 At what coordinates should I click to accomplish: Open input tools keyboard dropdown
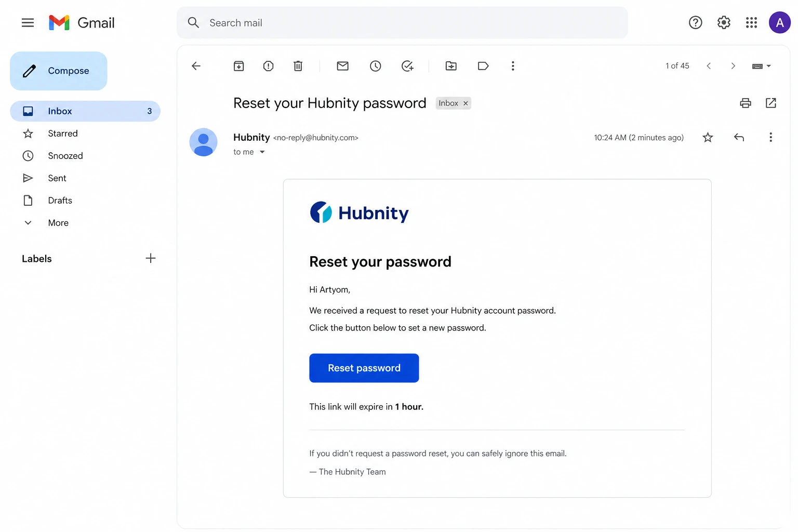pos(762,66)
